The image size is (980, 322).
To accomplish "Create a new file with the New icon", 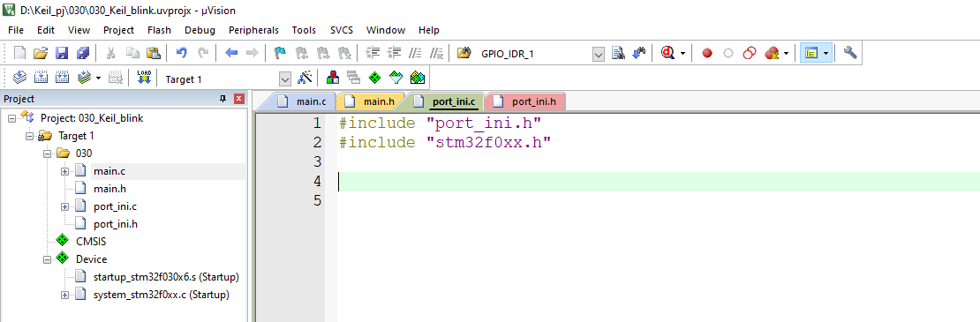I will click(x=19, y=53).
